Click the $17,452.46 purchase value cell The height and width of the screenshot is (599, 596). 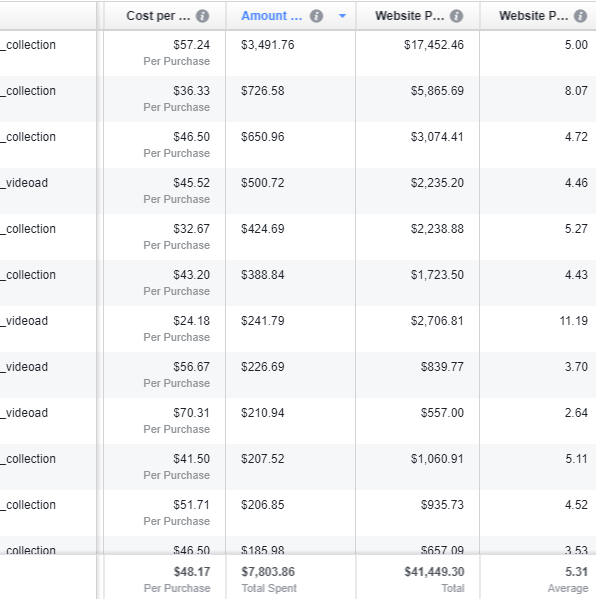[434, 45]
